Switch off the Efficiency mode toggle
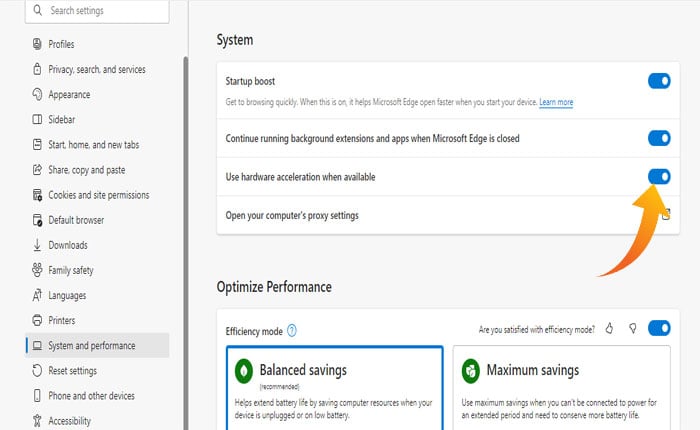700x430 pixels. pos(659,328)
